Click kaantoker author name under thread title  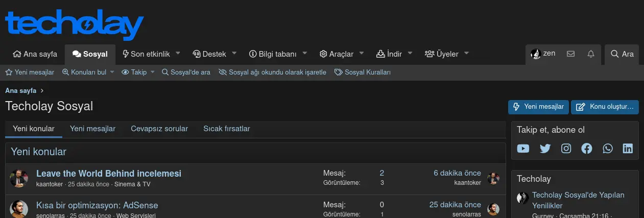point(50,184)
